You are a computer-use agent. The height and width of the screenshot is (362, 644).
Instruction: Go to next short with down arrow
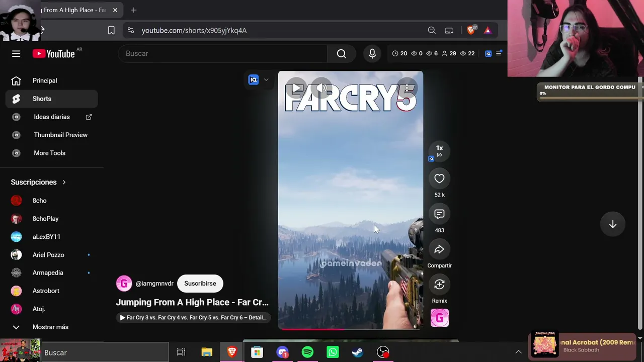coord(612,224)
